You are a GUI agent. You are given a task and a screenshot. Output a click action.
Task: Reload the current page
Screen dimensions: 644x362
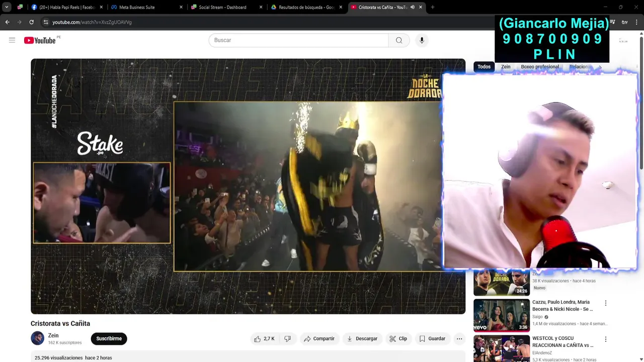point(31,22)
